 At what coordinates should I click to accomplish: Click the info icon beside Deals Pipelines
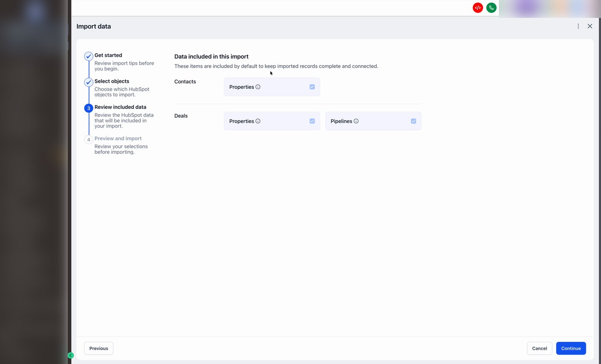[356, 121]
